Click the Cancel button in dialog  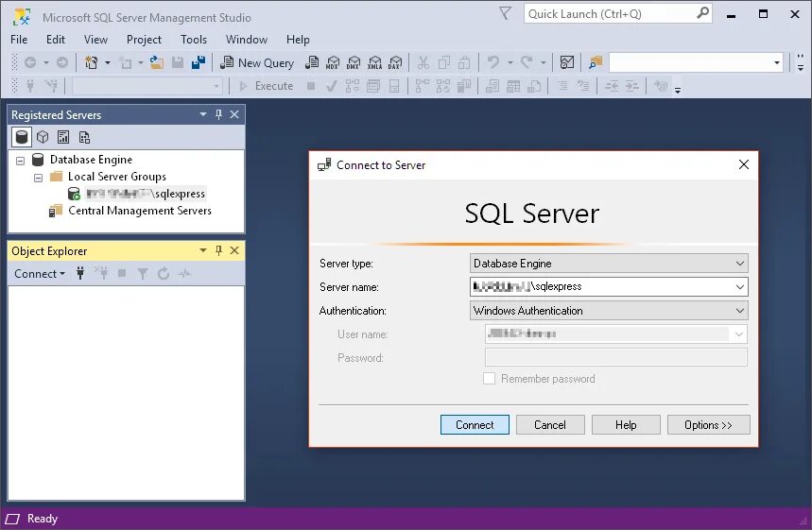point(550,425)
